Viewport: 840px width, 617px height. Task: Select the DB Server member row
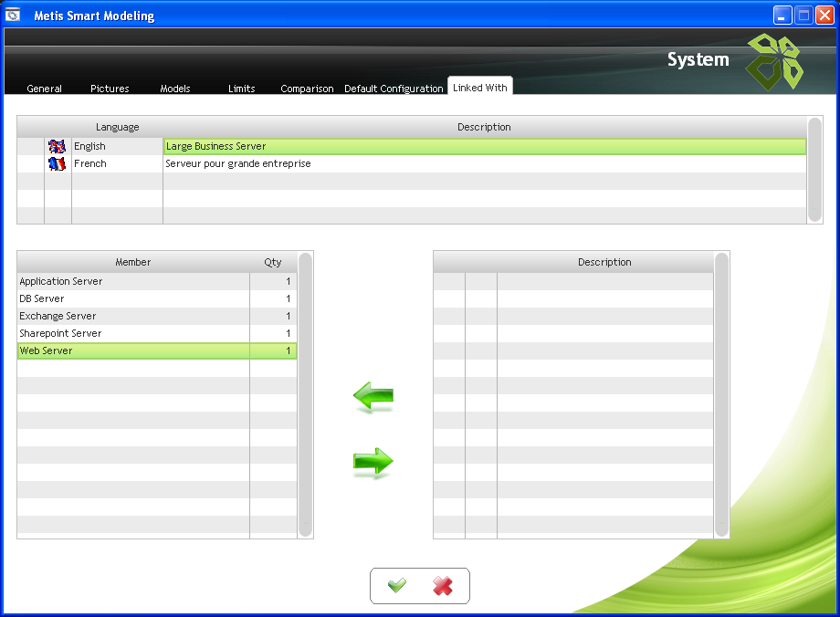click(x=157, y=298)
